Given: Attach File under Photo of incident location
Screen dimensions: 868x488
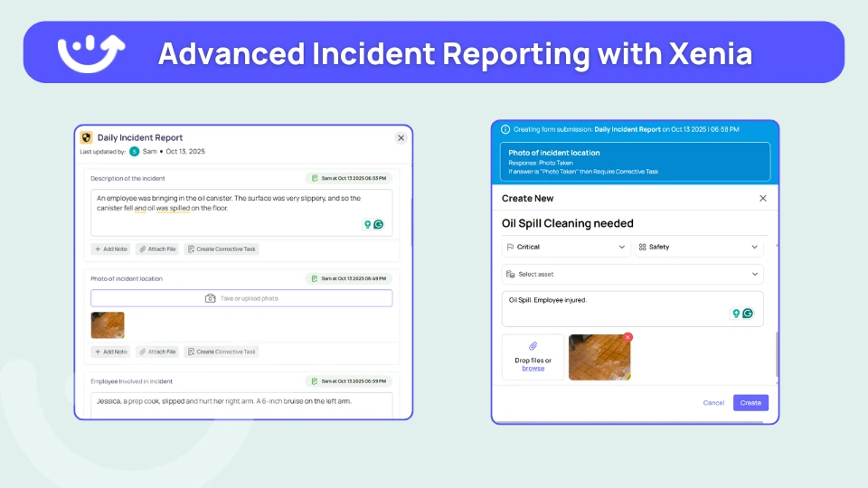Looking at the screenshot, I should (157, 352).
